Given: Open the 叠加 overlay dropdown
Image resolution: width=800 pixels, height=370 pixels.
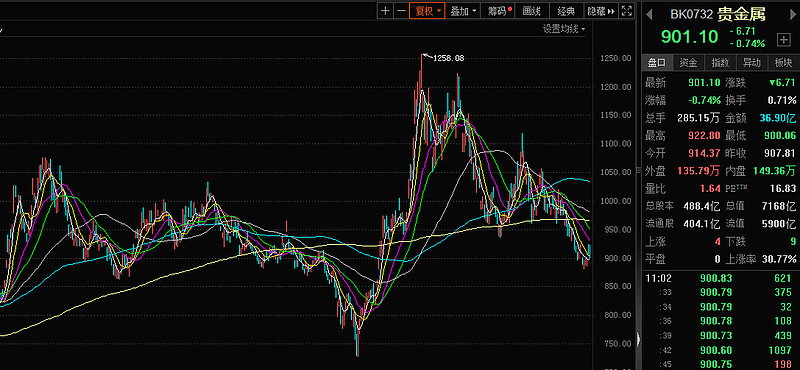Looking at the screenshot, I should tap(463, 11).
